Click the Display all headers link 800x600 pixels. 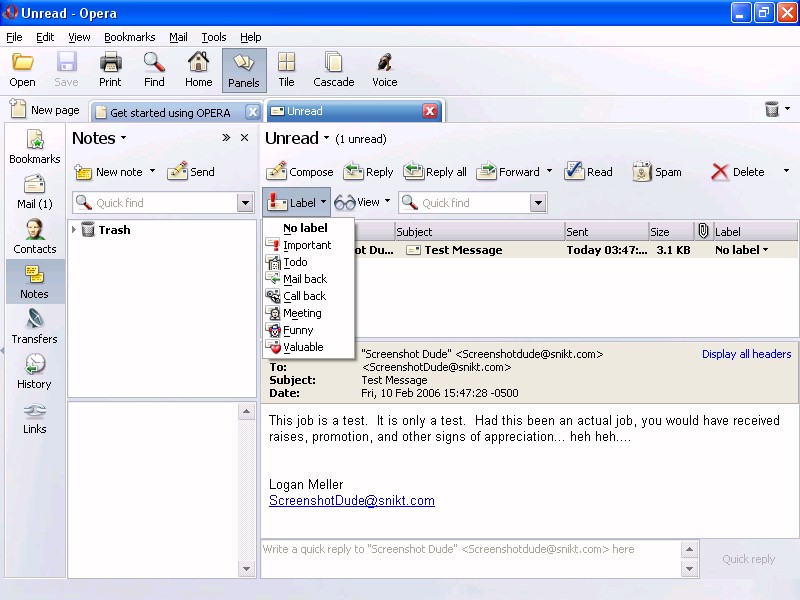(x=746, y=354)
